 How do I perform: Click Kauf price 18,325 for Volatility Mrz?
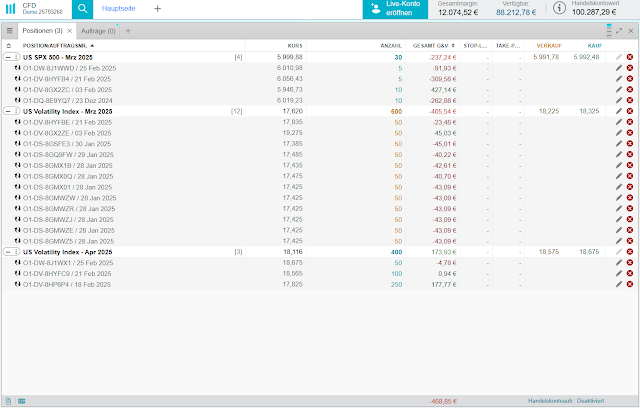coord(589,111)
